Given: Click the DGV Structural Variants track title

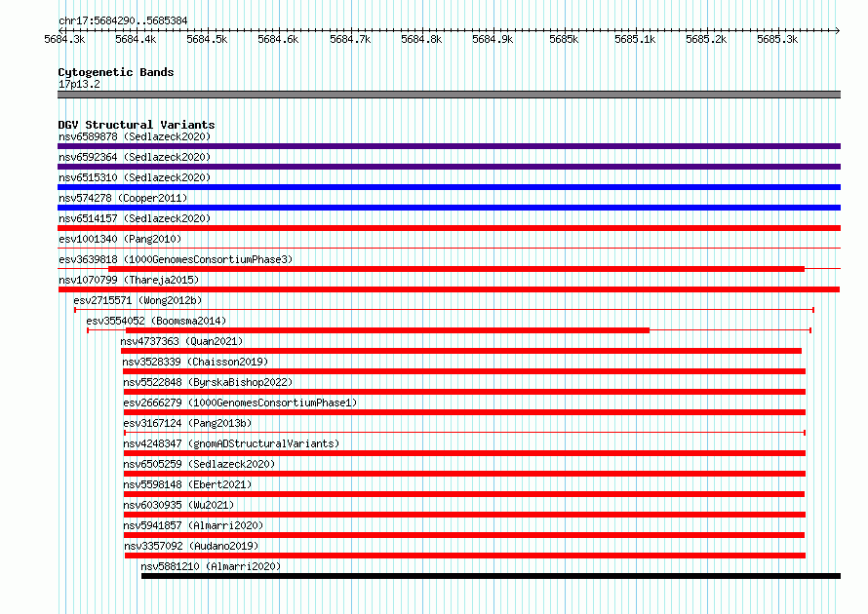Looking at the screenshot, I should pyautogui.click(x=137, y=125).
